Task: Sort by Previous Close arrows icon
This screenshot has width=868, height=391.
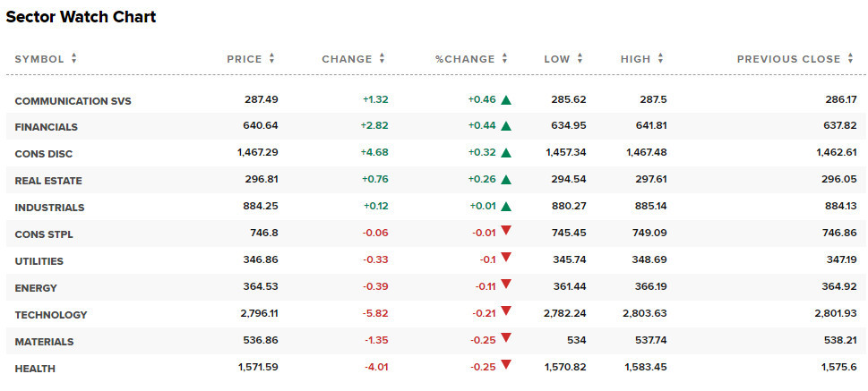Action: tap(851, 59)
